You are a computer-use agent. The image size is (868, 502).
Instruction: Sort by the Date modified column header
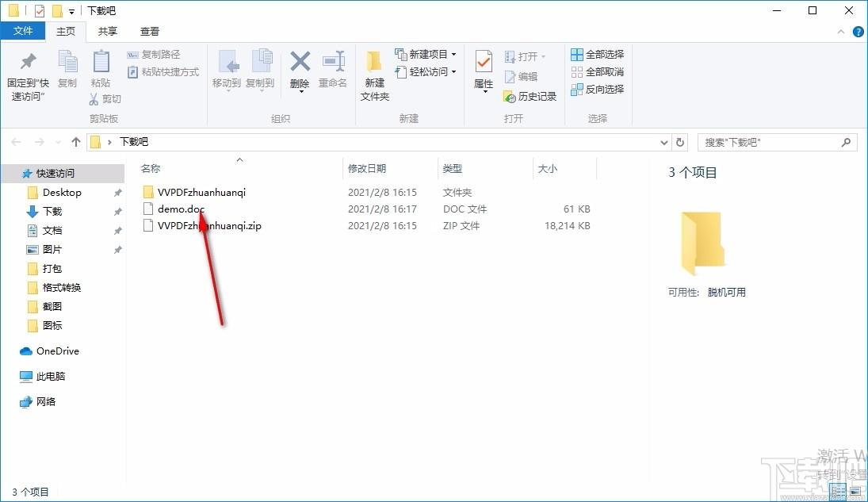click(367, 168)
